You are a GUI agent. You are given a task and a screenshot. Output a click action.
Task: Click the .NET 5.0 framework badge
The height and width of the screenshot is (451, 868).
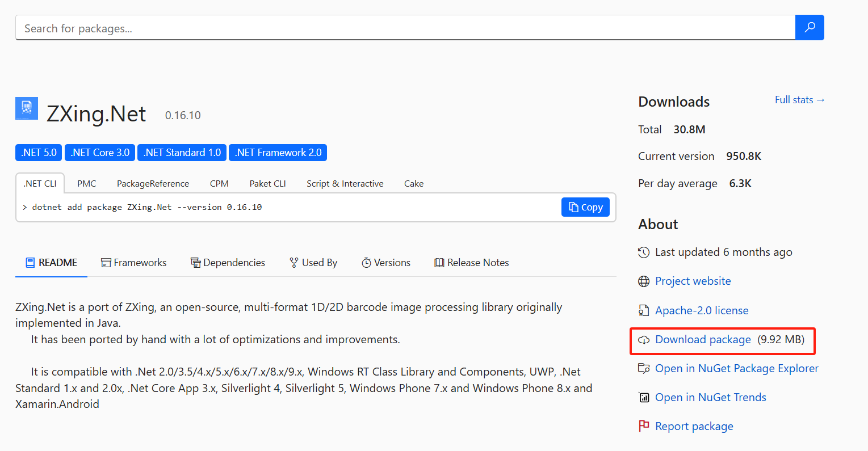pyautogui.click(x=39, y=153)
